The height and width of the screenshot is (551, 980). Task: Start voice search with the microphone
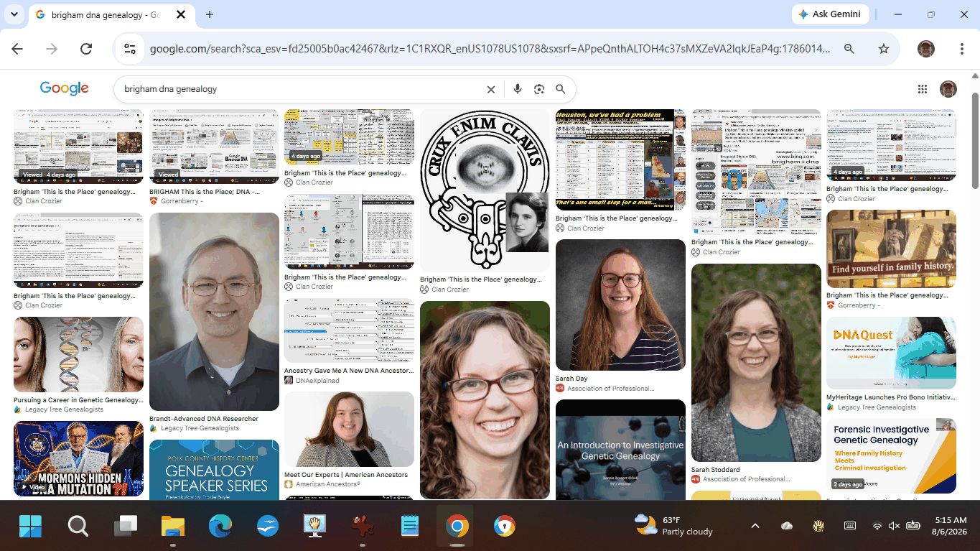(x=517, y=89)
